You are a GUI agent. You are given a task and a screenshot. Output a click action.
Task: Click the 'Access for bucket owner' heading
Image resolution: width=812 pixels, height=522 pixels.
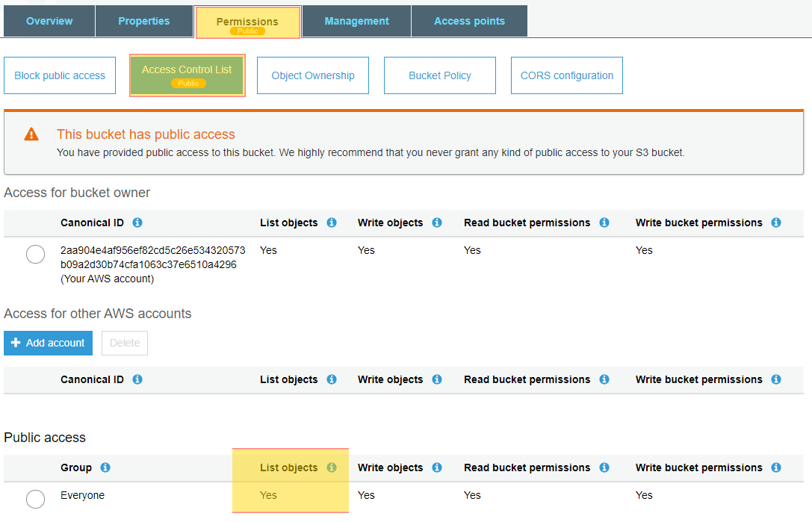[x=77, y=193]
